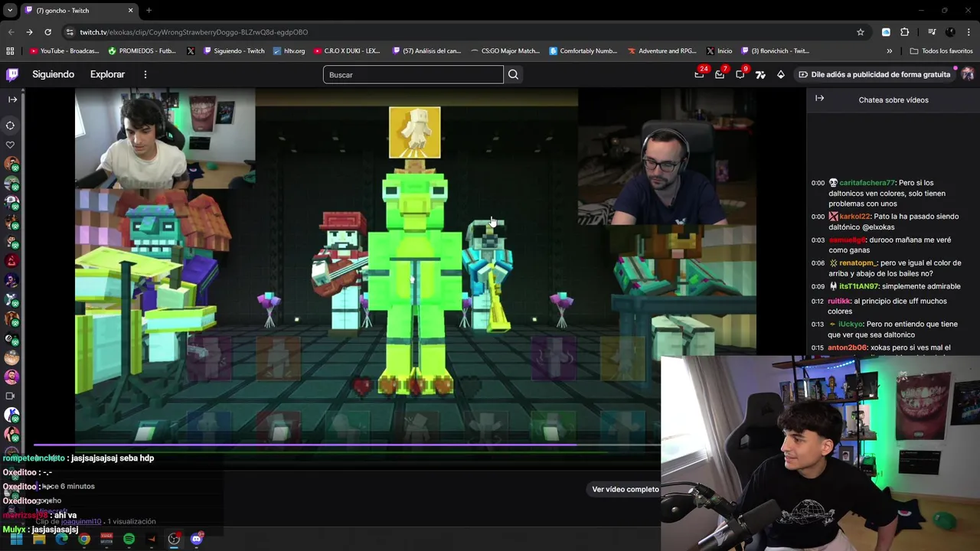The width and height of the screenshot is (980, 551).
Task: Click chat username anton2b06
Action: point(848,347)
